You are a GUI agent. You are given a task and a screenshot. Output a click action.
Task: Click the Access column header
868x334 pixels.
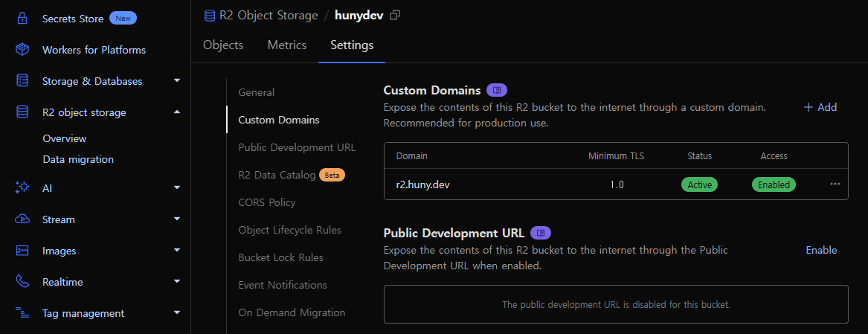point(774,156)
